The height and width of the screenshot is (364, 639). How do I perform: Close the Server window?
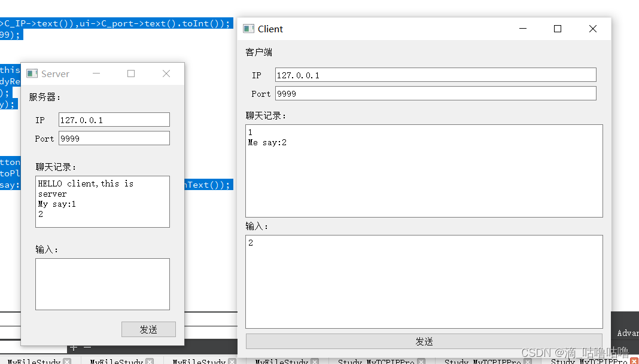(x=166, y=74)
